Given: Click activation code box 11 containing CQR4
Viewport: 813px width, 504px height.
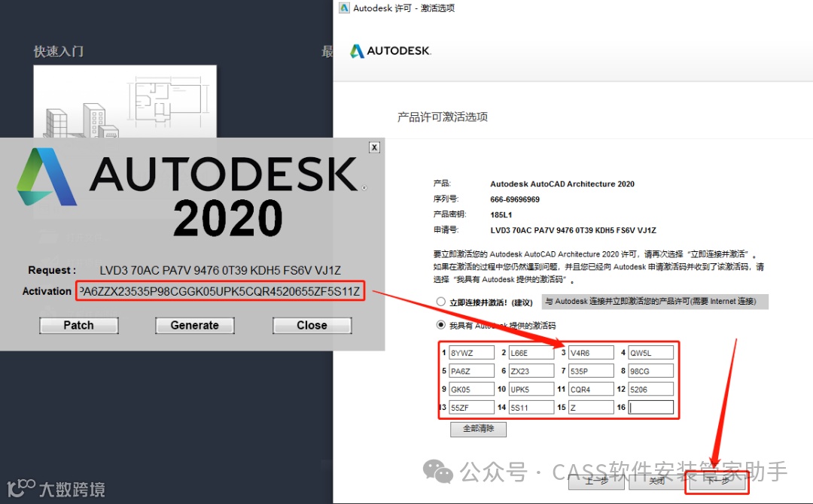Looking at the screenshot, I should 591,389.
